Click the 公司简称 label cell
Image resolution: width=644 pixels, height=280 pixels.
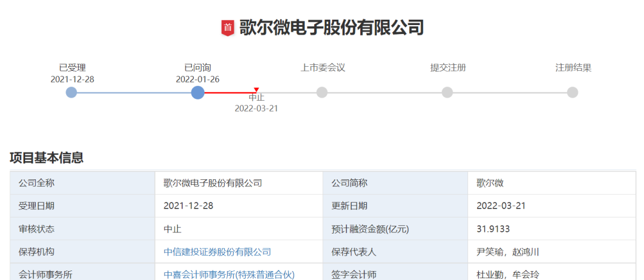point(395,183)
